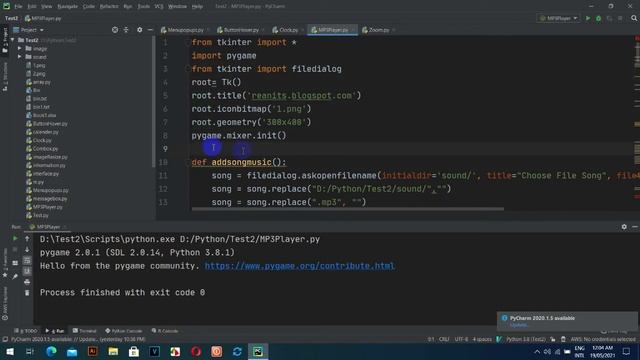Collapse all in Project panel

click(126, 30)
